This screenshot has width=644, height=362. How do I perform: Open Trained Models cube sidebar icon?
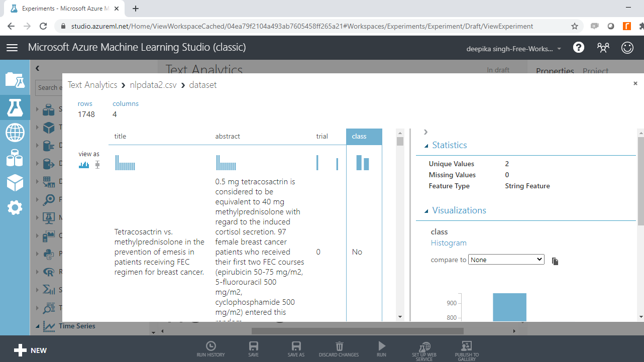click(x=15, y=183)
